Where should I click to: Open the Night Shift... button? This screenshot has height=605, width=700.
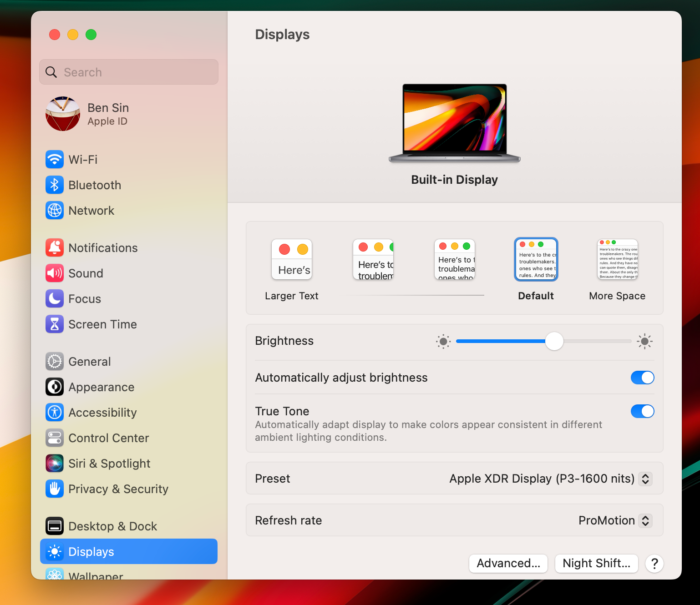pyautogui.click(x=597, y=564)
